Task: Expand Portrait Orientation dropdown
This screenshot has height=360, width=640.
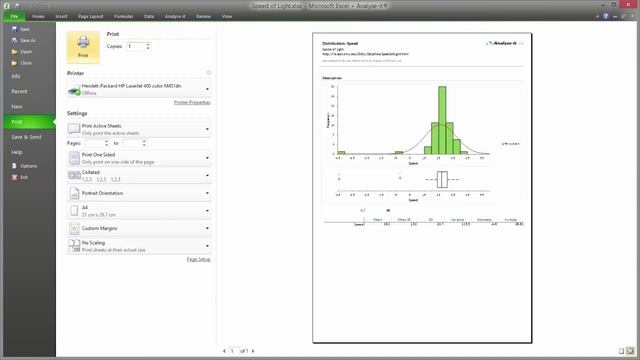Action: tap(207, 193)
